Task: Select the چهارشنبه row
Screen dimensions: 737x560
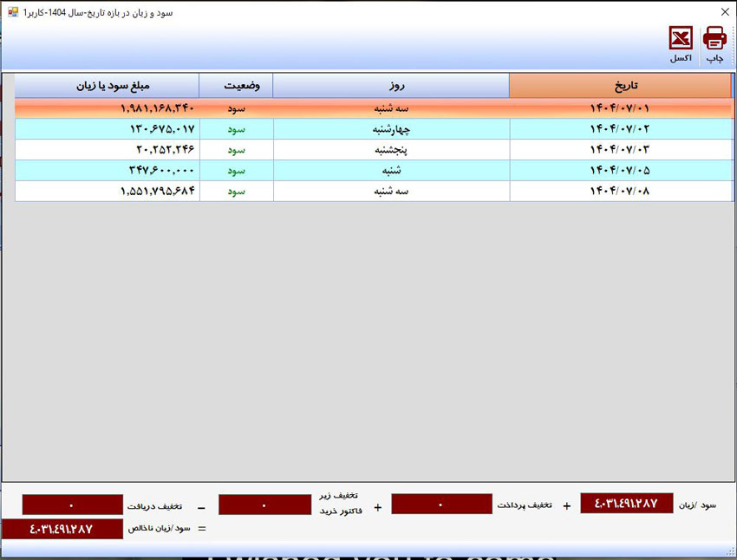Action: [x=375, y=128]
